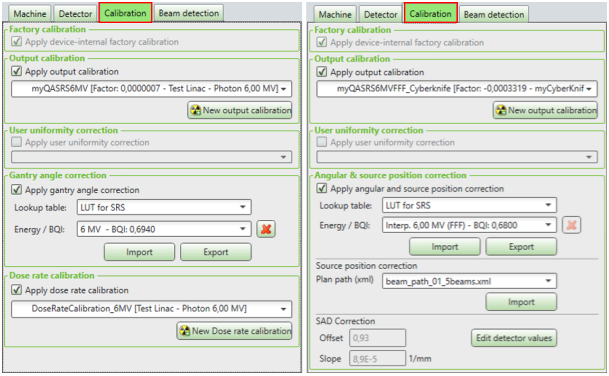Open empty uniformity correction dropdown, left panel
609x376 pixels.
(151, 157)
